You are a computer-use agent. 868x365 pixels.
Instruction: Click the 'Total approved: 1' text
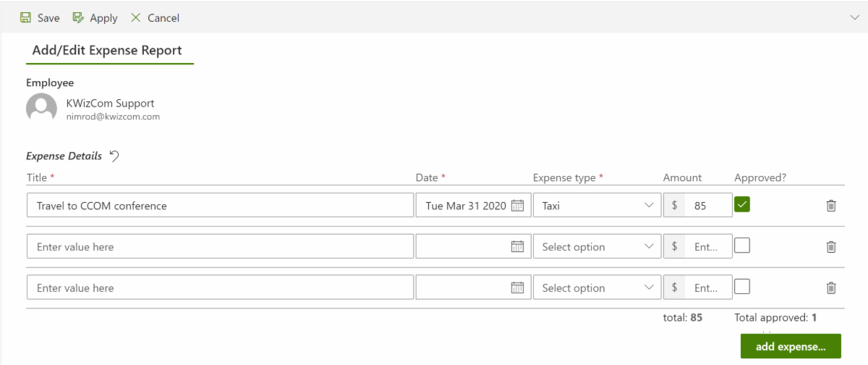[x=775, y=317]
